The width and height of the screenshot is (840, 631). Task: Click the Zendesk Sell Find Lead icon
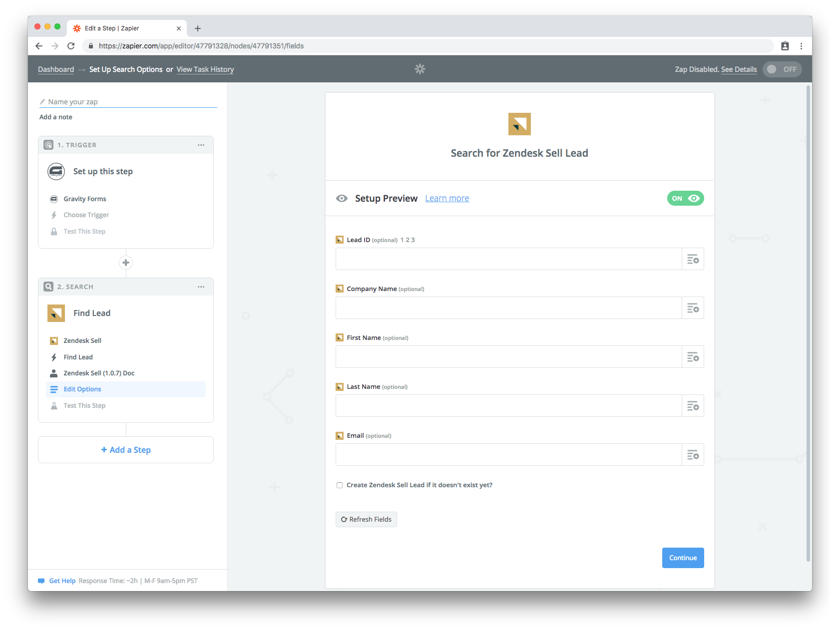coord(56,313)
